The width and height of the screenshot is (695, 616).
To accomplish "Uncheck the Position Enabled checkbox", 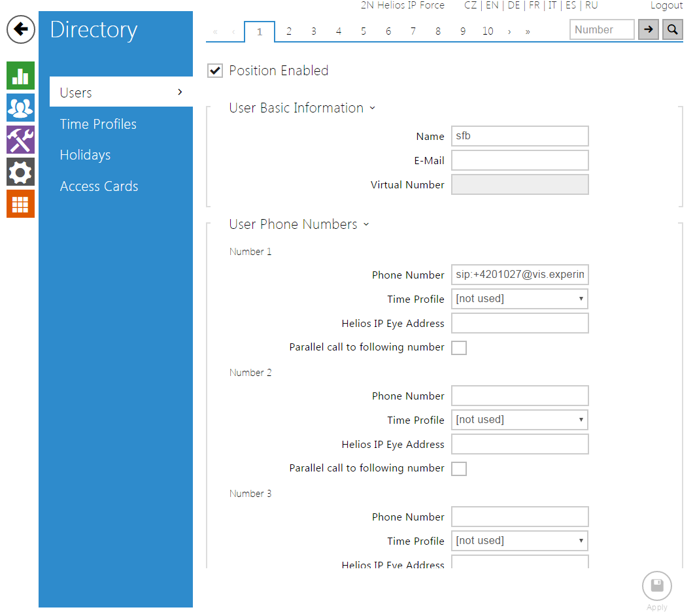I will pyautogui.click(x=214, y=71).
